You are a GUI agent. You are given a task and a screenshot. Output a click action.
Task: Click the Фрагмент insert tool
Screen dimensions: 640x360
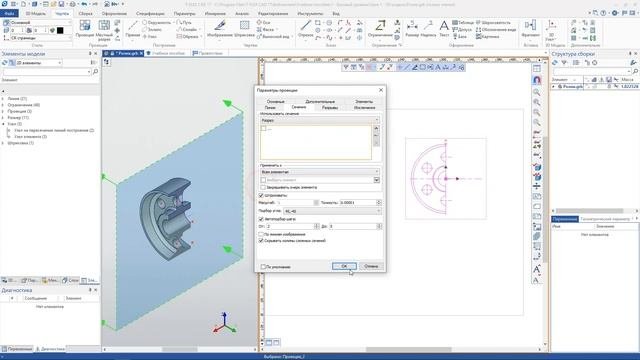[x=530, y=29]
